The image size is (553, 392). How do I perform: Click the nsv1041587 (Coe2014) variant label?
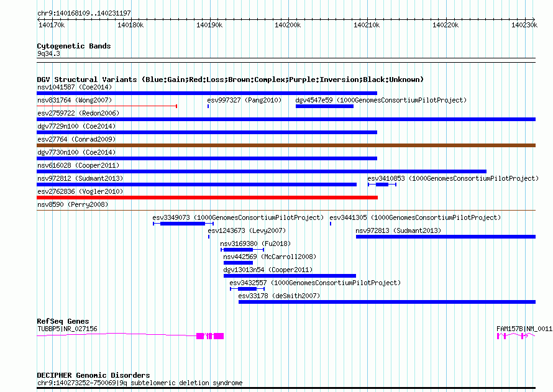click(x=75, y=87)
